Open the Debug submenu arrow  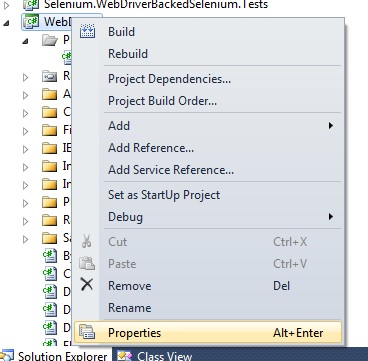[331, 217]
